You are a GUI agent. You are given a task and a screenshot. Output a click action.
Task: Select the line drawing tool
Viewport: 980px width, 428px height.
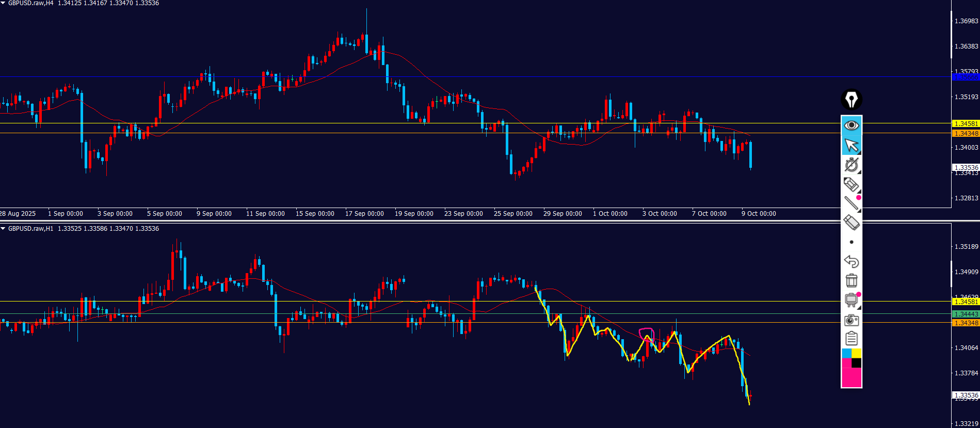tap(851, 203)
